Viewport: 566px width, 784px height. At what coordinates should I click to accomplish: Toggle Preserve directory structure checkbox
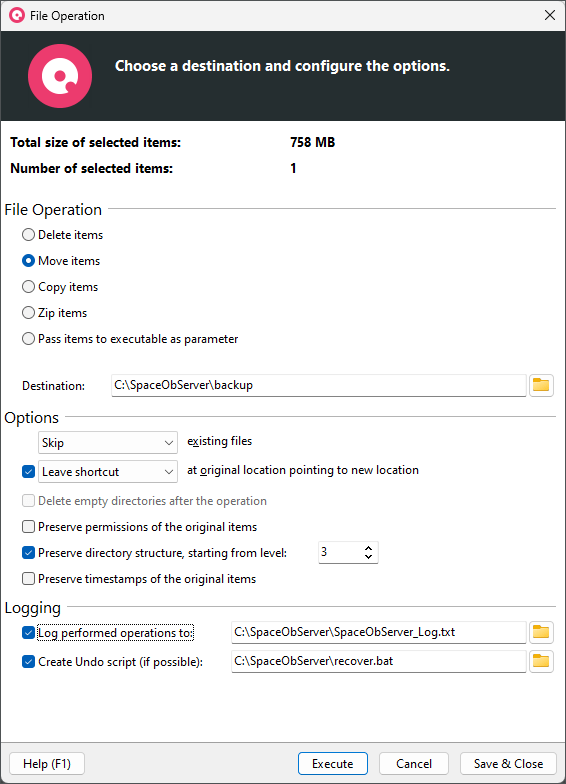pyautogui.click(x=28, y=552)
